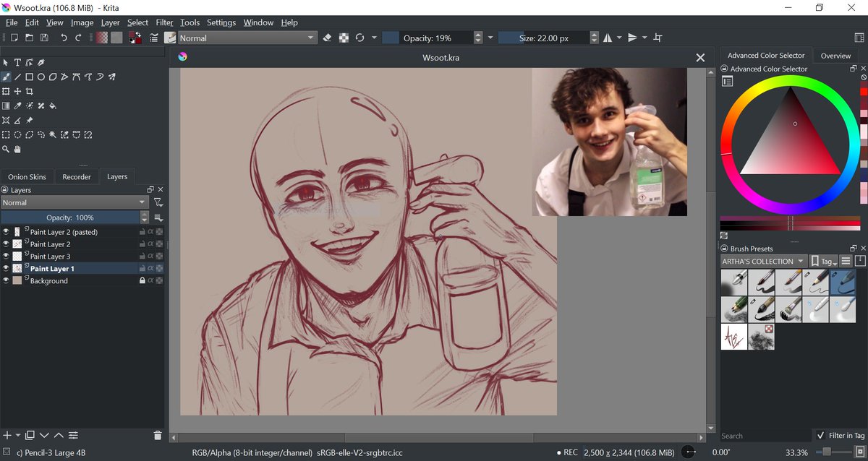
Task: Hide the Background layer
Action: (x=6, y=281)
